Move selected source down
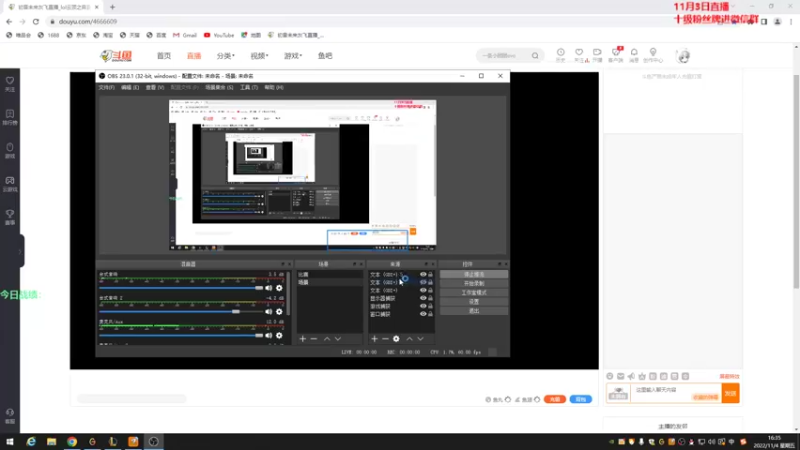This screenshot has width=800, height=450. [420, 339]
